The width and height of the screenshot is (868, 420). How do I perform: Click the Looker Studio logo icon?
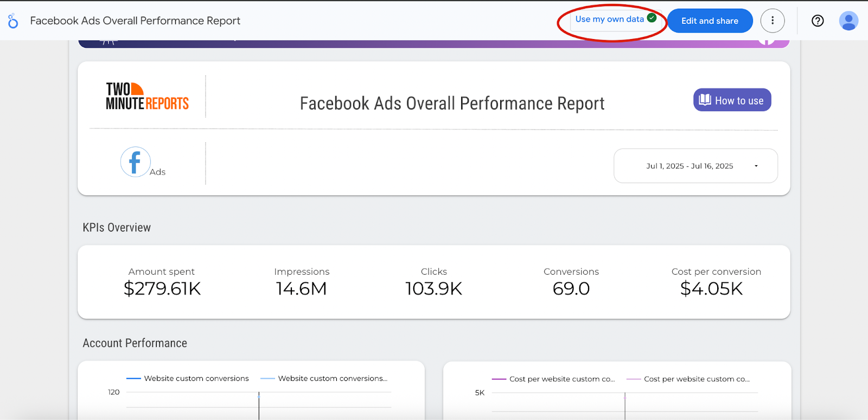[x=13, y=21]
